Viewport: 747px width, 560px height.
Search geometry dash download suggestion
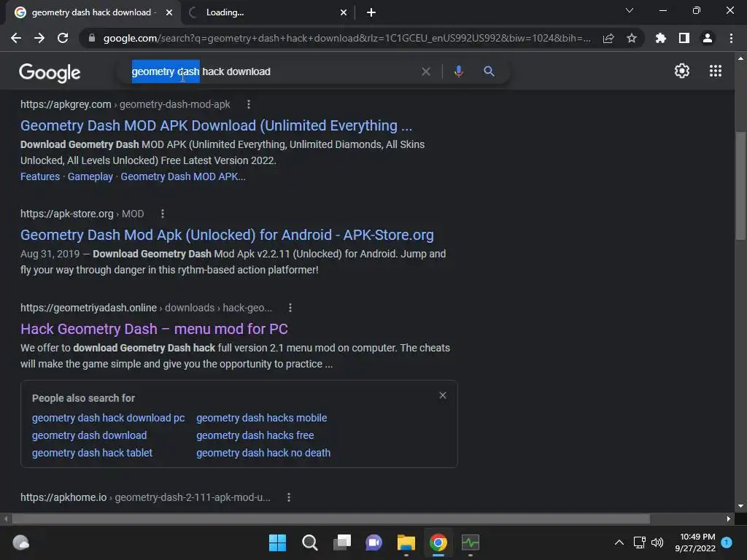(89, 436)
